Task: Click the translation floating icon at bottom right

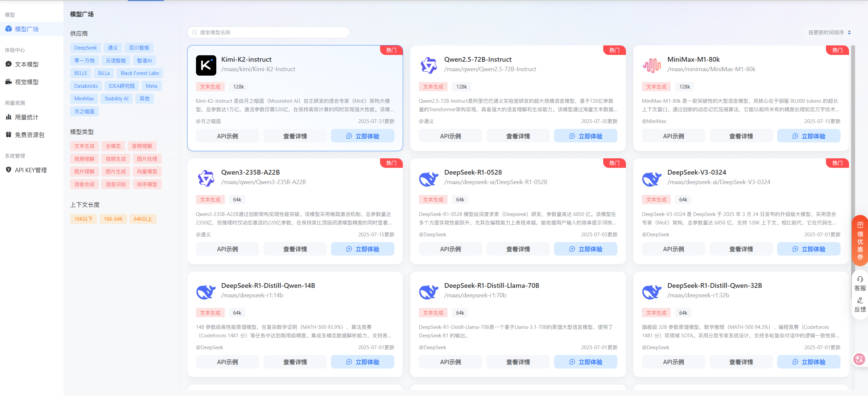Action: pyautogui.click(x=859, y=359)
